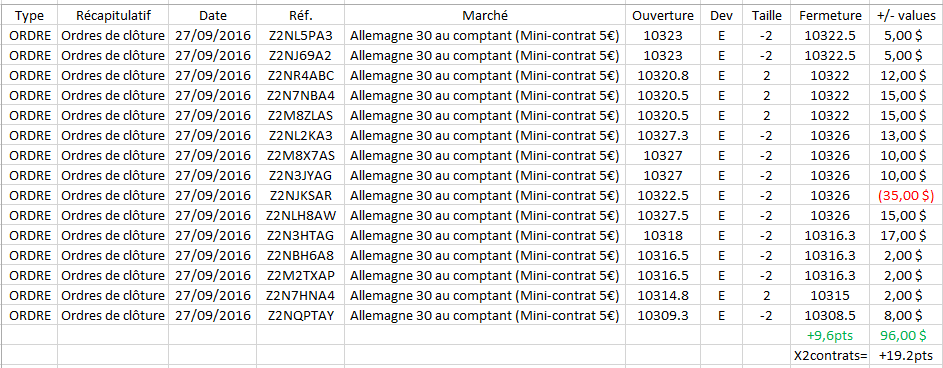Screen dimensions: 943x368
Task: Click the +/- values header cell
Action: [906, 15]
